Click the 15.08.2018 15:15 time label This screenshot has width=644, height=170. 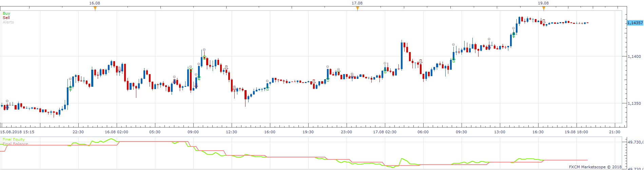click(17, 132)
